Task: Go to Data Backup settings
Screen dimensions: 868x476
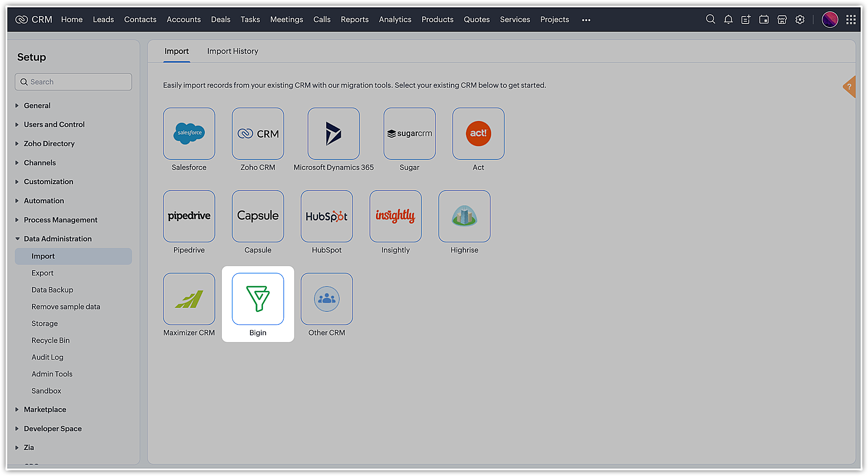Action: [x=52, y=290]
